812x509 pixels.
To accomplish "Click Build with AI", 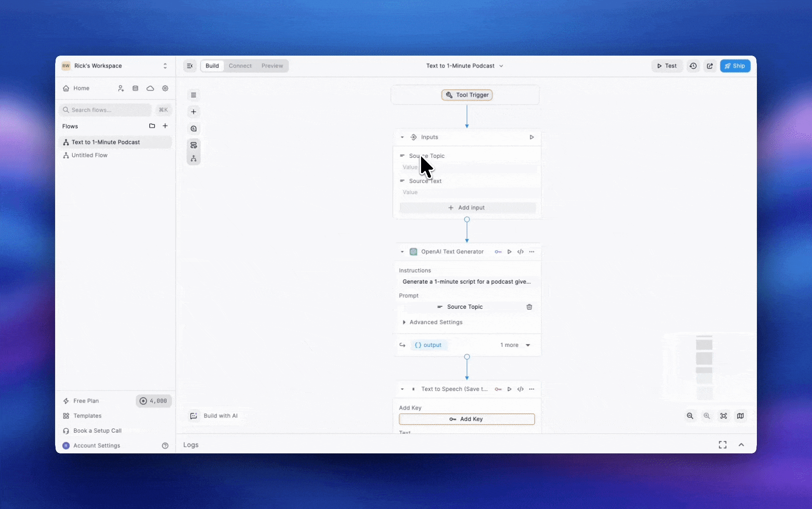I will click(x=214, y=416).
